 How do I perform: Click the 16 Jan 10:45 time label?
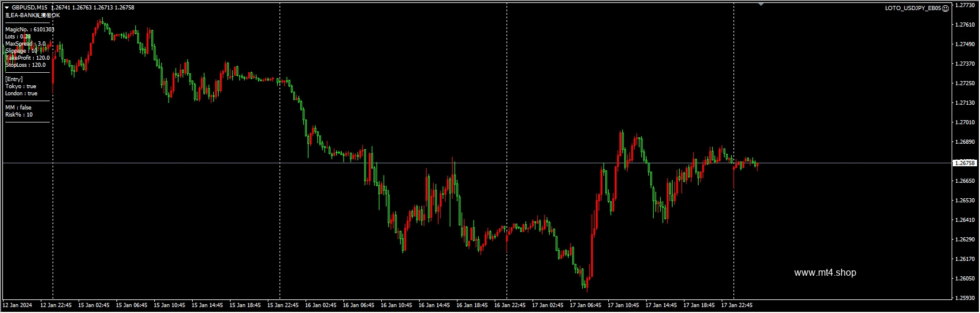[x=396, y=306]
